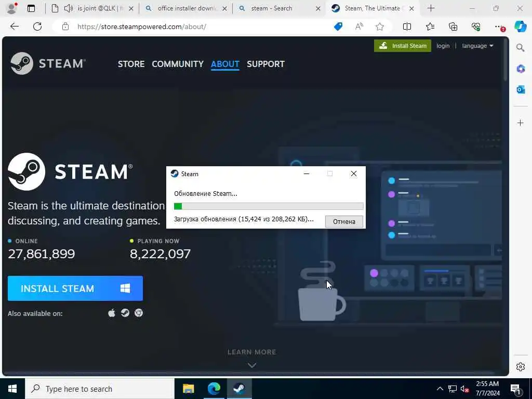Select the Chrome OS download icon
This screenshot has height=399, width=532.
tap(138, 313)
